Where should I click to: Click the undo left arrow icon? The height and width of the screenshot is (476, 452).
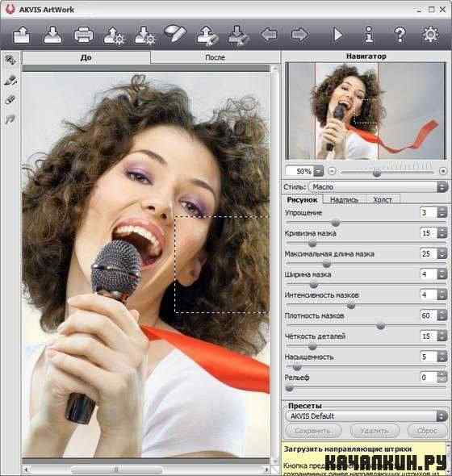[269, 35]
